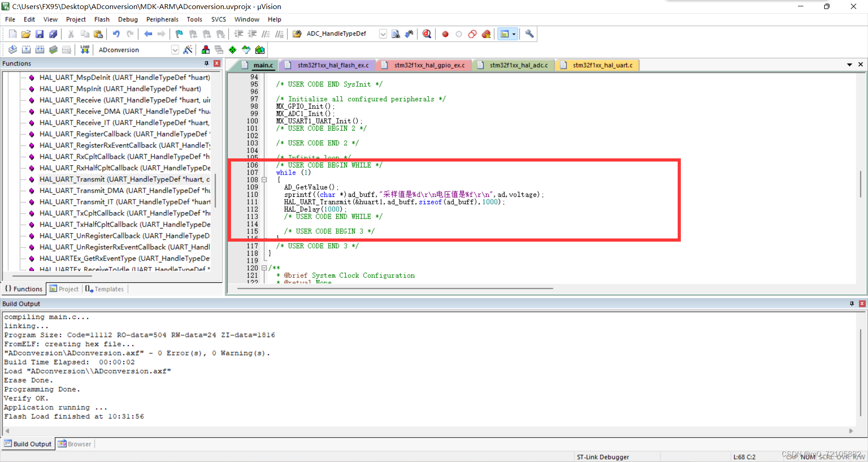Disable all breakpoints
This screenshot has width=868, height=462.
coord(472,34)
